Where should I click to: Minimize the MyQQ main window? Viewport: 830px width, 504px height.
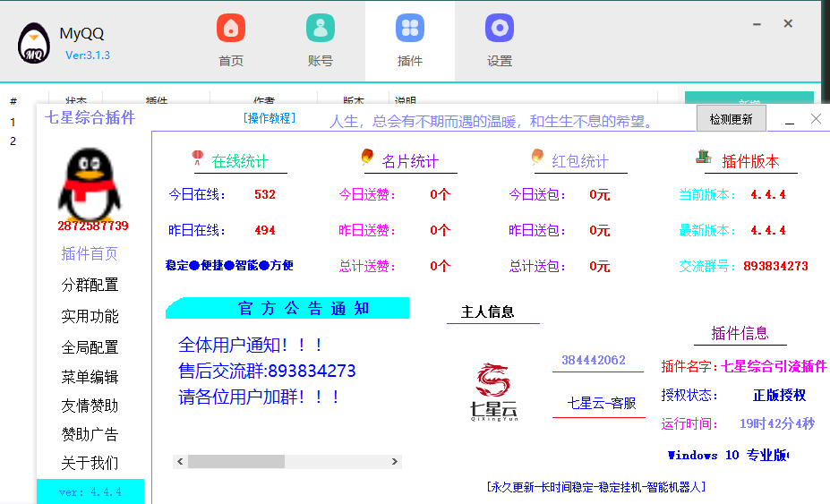click(x=757, y=24)
